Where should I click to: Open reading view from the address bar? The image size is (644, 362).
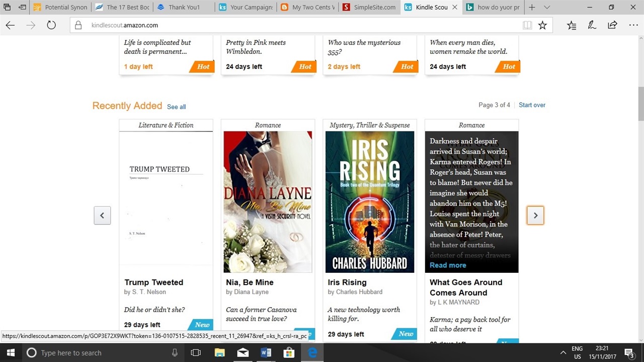(527, 25)
